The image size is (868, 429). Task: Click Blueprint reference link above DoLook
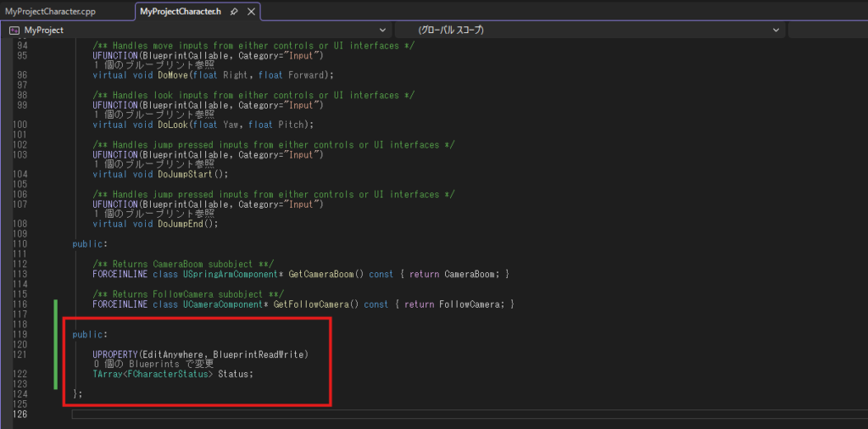click(x=153, y=114)
